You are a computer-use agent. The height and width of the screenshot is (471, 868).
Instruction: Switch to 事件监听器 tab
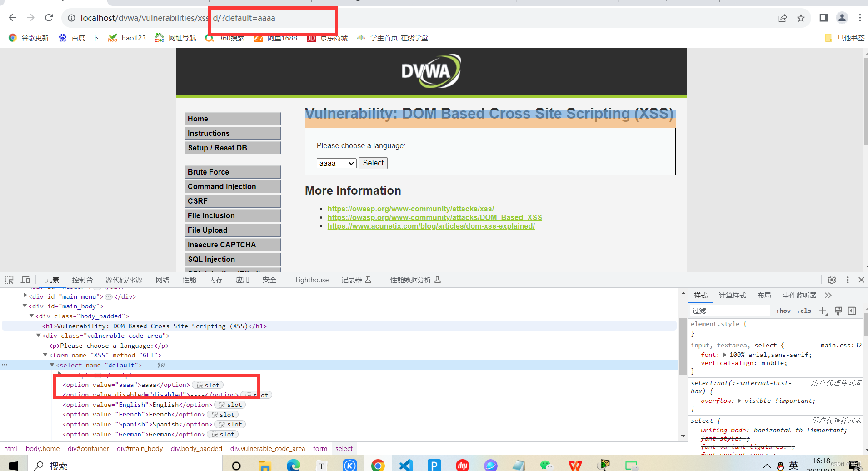[799, 296]
